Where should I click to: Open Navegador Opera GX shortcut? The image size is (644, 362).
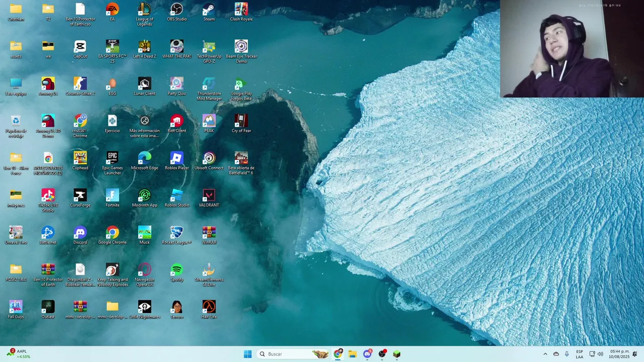click(144, 275)
